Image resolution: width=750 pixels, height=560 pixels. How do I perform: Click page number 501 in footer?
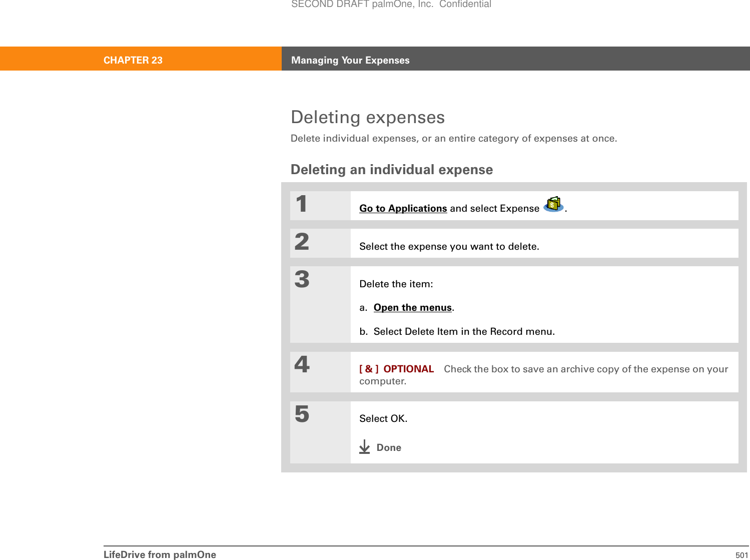742,555
